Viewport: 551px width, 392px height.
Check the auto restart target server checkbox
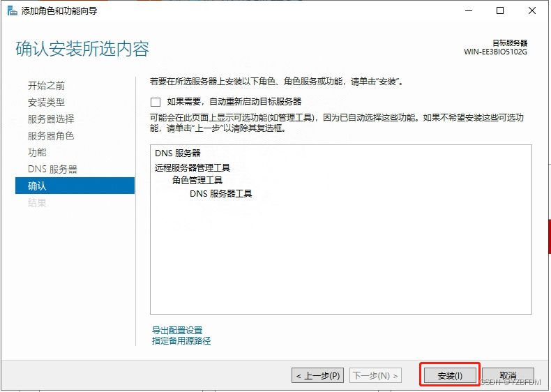coord(156,102)
